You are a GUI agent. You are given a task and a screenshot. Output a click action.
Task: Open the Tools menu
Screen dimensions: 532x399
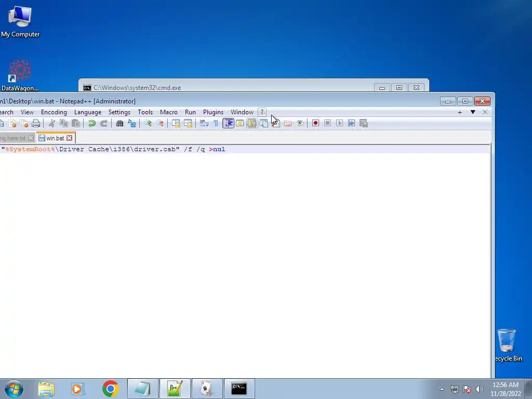pos(145,112)
